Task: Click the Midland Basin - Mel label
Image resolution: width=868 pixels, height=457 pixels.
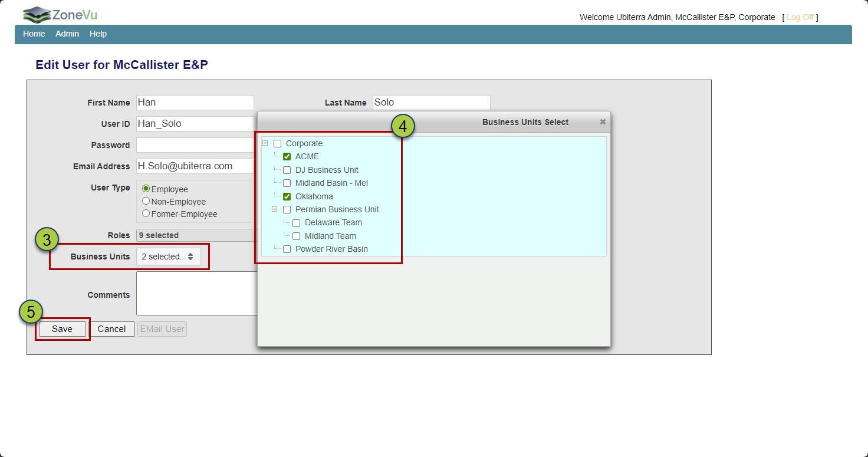Action: 331,183
